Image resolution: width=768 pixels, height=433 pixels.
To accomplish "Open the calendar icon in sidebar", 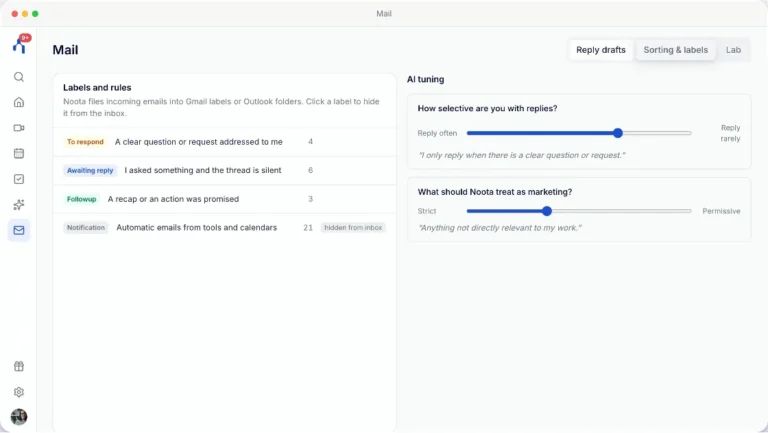I will (19, 153).
